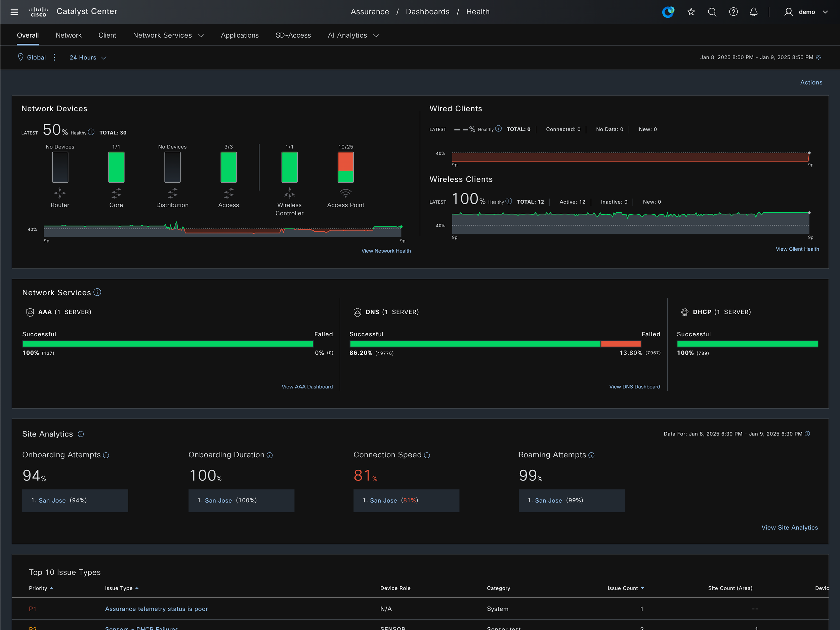This screenshot has width=840, height=630.
Task: Open the search magnifier icon
Action: pos(712,12)
